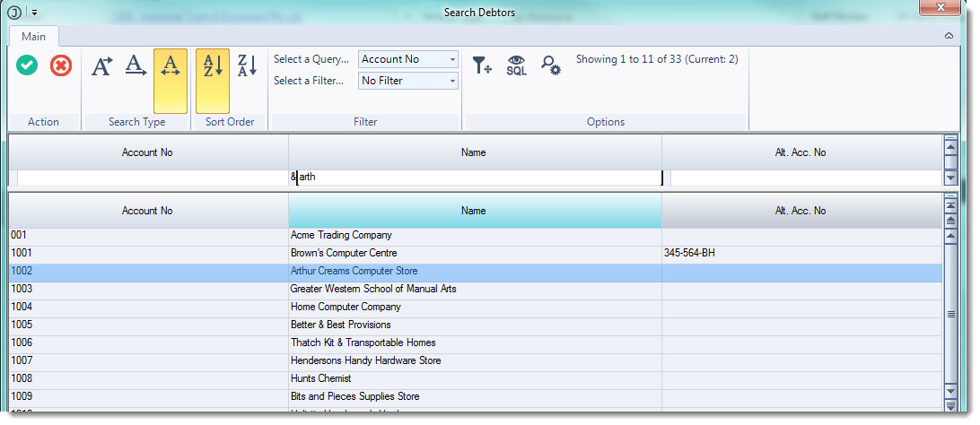
Task: Open quick access toolbar dropdown arrow
Action: coord(34,12)
